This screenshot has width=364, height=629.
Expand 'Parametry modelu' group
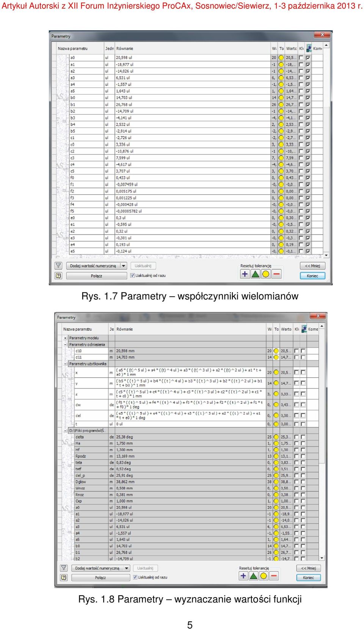[65, 338]
